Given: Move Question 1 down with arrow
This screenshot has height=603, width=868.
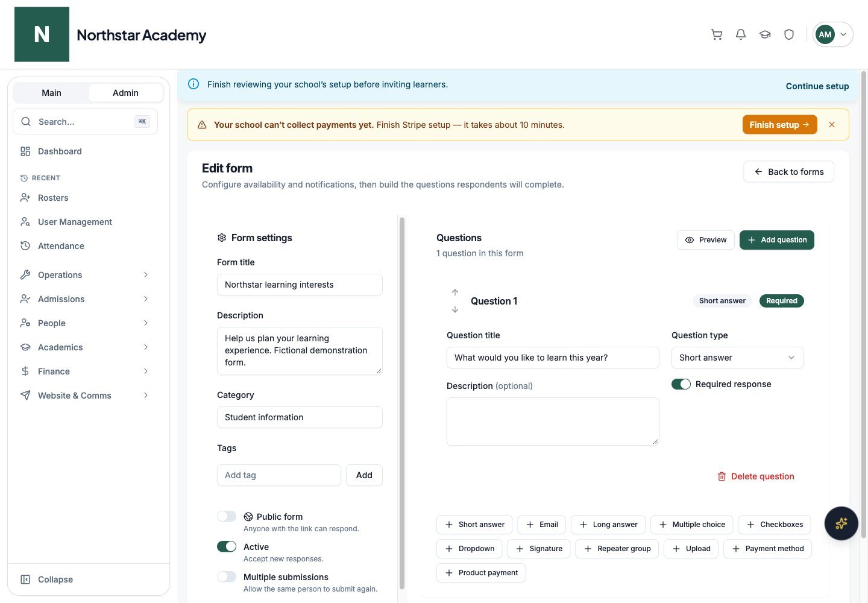Looking at the screenshot, I should coord(455,309).
